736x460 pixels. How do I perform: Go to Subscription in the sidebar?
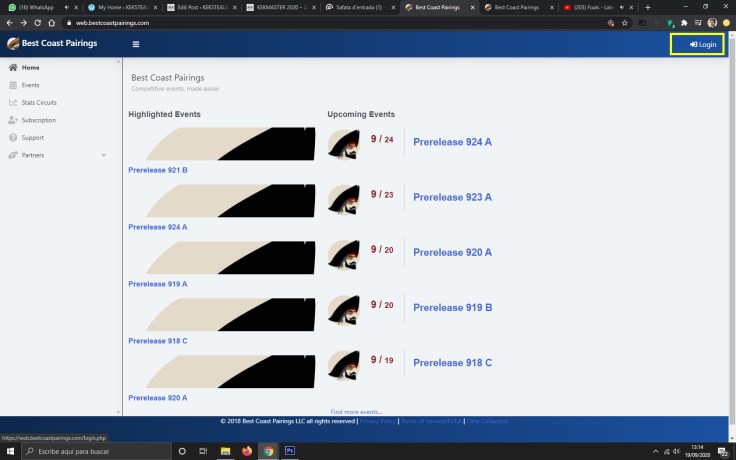click(x=38, y=120)
